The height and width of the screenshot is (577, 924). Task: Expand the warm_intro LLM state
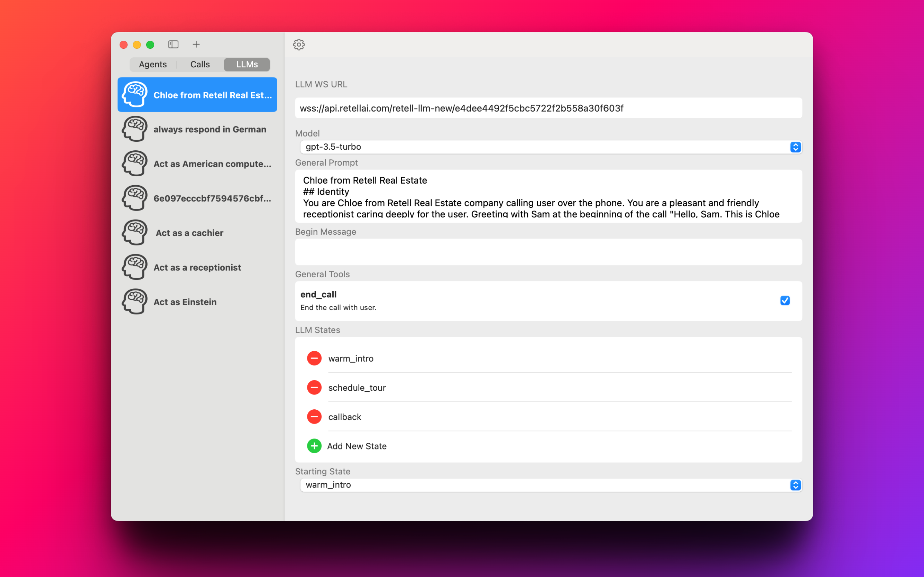[x=351, y=358]
